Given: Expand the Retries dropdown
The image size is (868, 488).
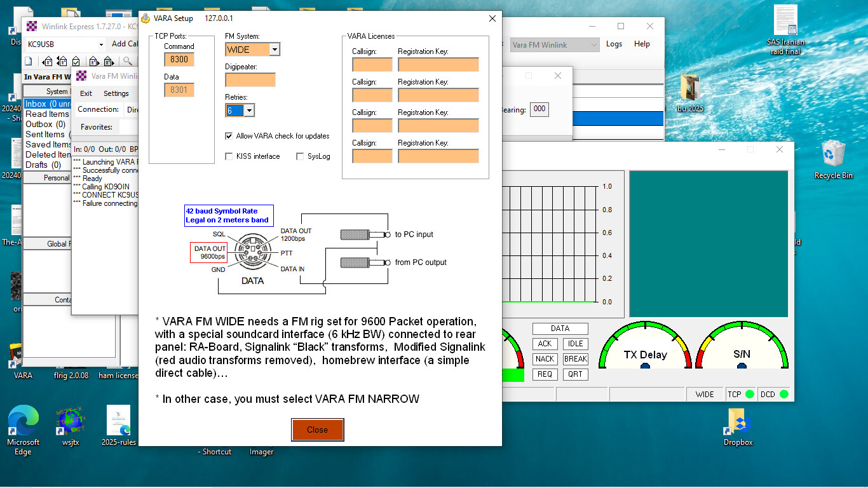Looking at the screenshot, I should tap(249, 111).
